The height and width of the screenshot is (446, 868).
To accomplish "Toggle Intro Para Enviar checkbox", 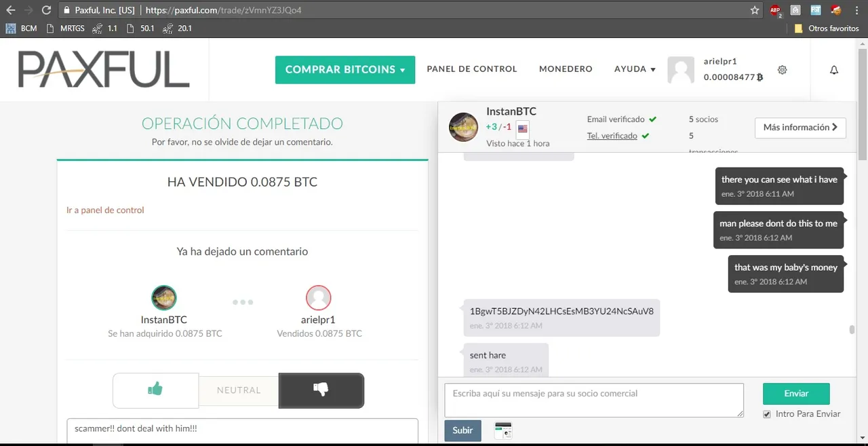I will click(767, 414).
